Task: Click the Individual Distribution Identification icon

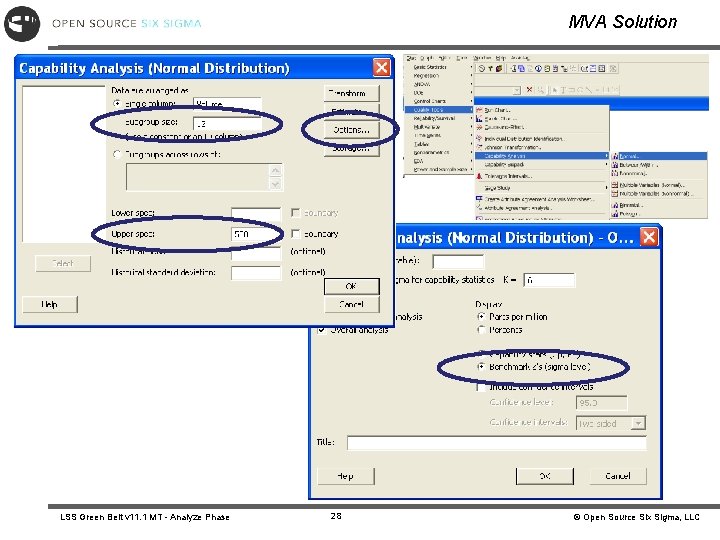Action: pyautogui.click(x=479, y=138)
